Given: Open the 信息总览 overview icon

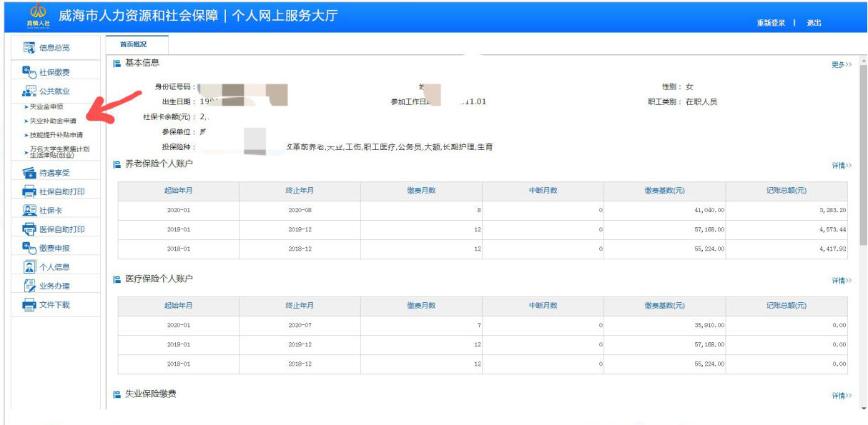Looking at the screenshot, I should click(29, 48).
